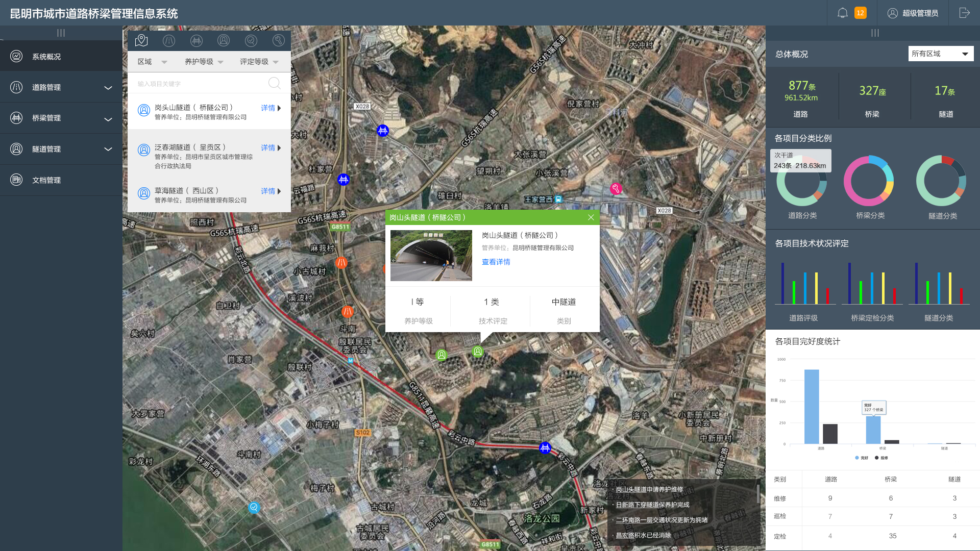Click the notice list scrollbar

pyautogui.click(x=758, y=493)
